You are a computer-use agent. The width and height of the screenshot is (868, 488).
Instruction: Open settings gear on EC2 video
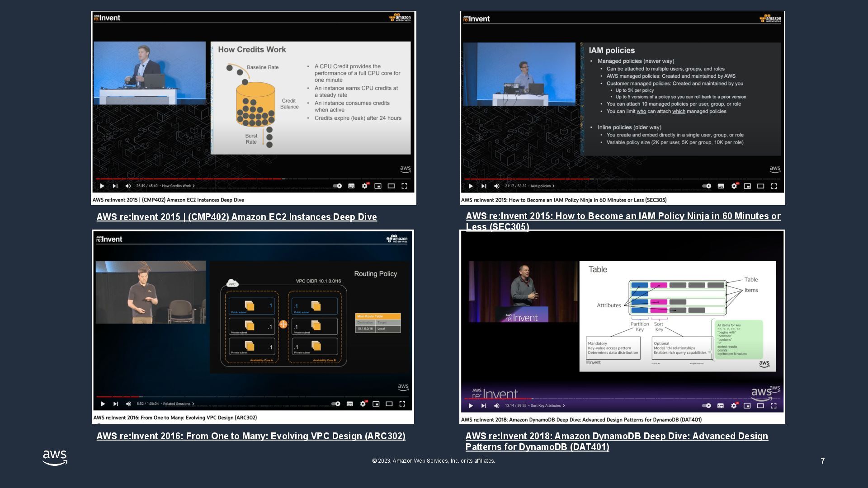coord(364,186)
